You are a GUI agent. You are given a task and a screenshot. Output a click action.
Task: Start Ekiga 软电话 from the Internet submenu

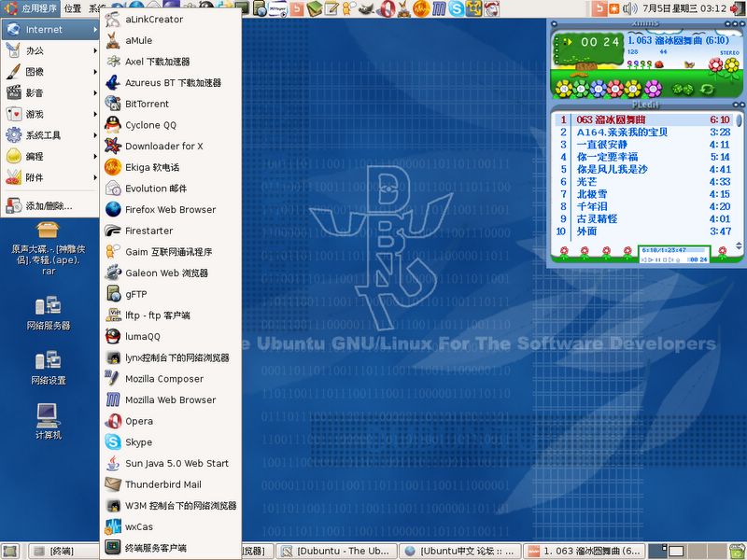click(x=171, y=167)
